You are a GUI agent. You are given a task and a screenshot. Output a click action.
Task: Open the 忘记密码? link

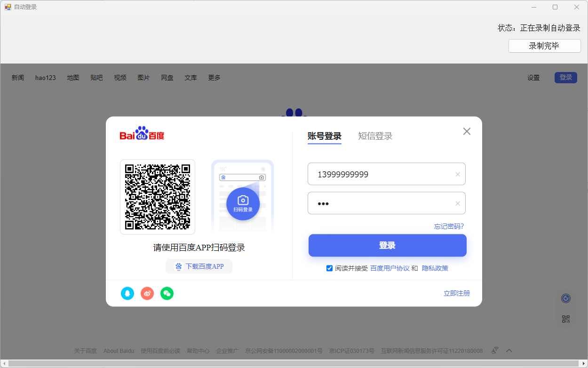[449, 226]
